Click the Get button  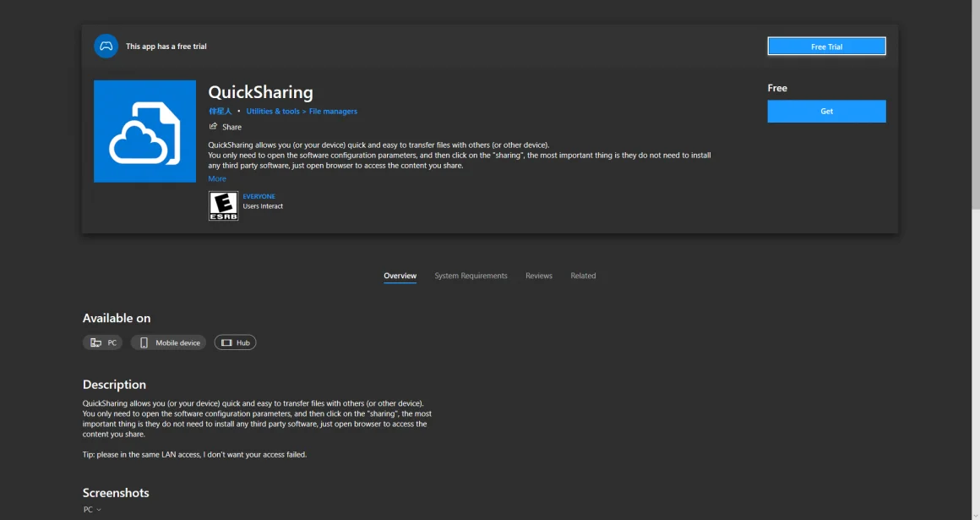click(x=826, y=112)
